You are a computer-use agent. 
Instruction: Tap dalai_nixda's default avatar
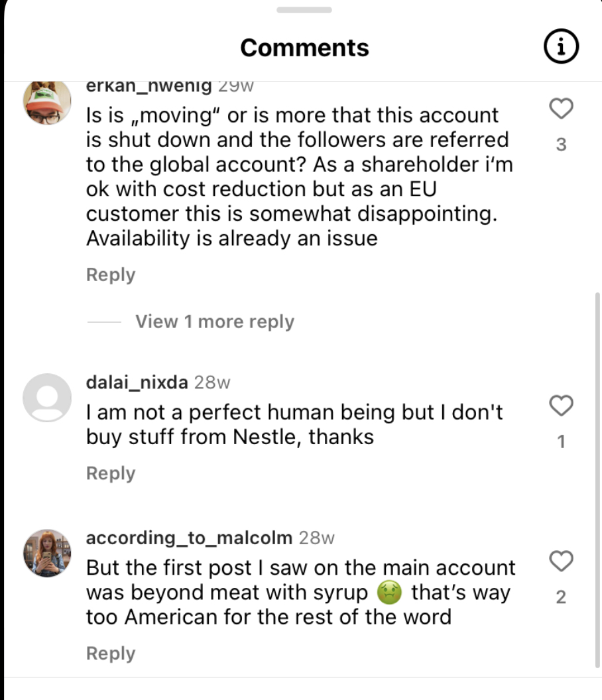point(47,397)
